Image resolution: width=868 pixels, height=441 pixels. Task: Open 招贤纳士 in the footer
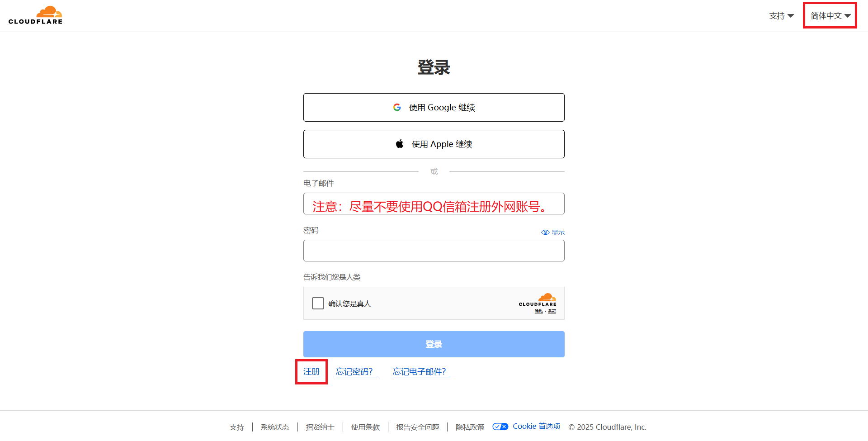pyautogui.click(x=320, y=427)
